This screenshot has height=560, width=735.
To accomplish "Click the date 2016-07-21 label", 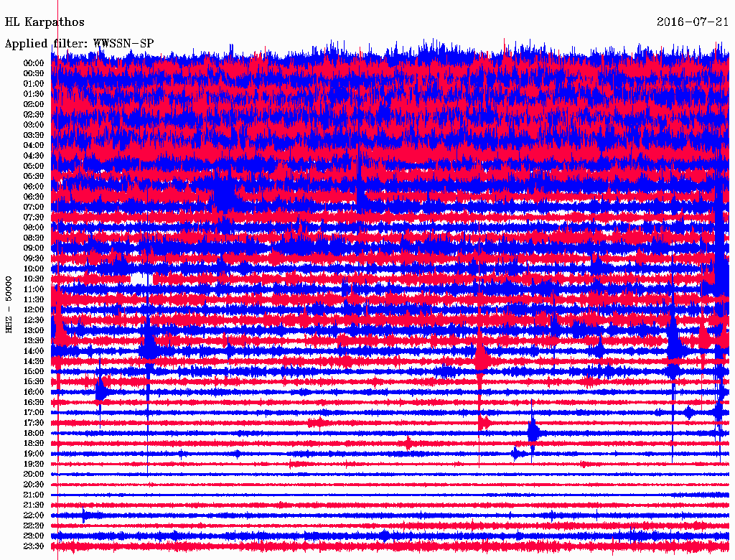I will coord(693,22).
